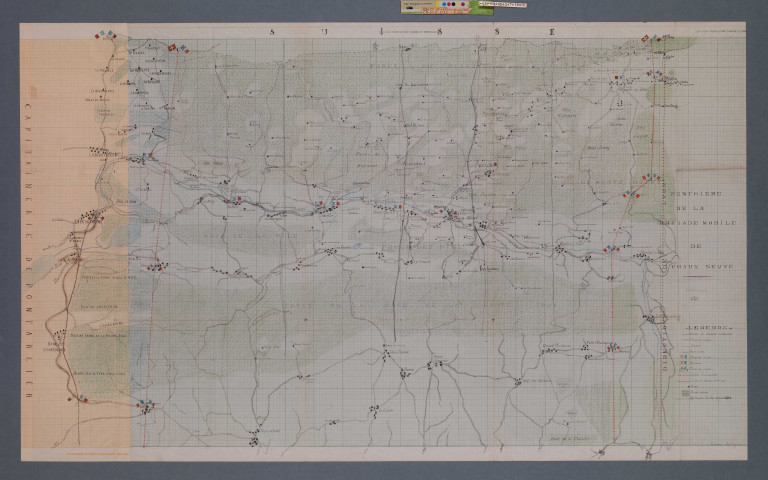This screenshot has height=480, width=768.
Task: Click the final letter E of the SUISSE heading
Action: 552,32
